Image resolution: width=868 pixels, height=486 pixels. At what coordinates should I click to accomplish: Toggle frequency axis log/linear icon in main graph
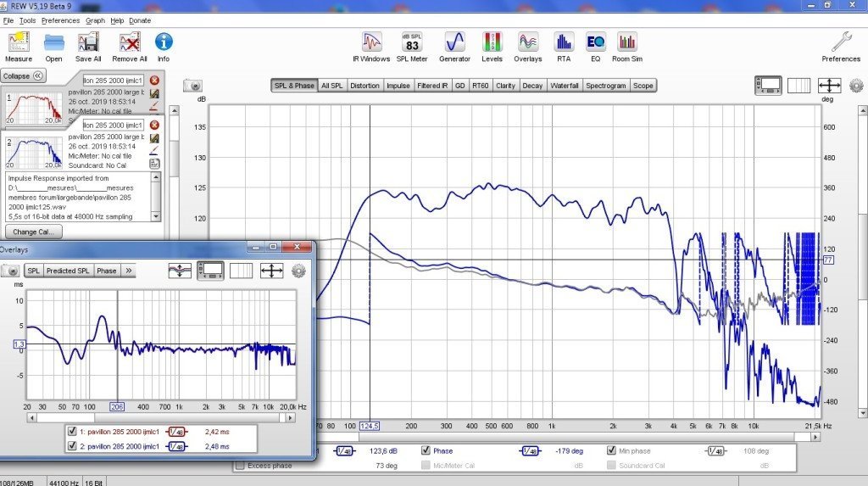pyautogui.click(x=798, y=86)
